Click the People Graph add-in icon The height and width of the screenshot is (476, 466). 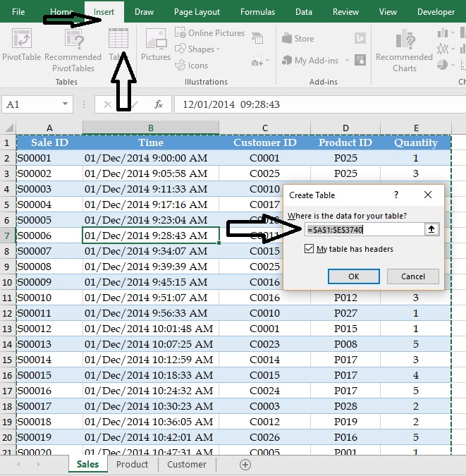click(x=360, y=60)
